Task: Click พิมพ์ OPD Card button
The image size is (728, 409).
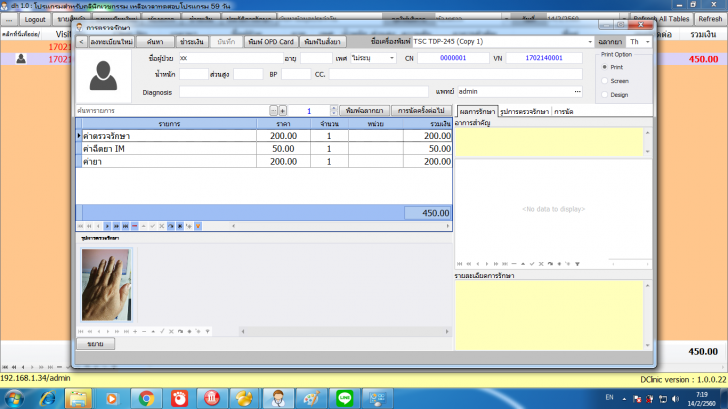Action: [271, 42]
